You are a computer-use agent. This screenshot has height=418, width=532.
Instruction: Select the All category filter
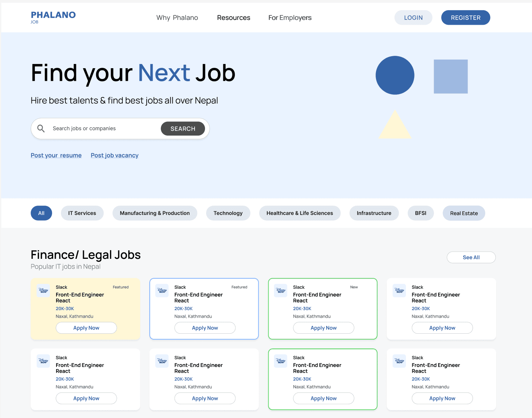click(x=41, y=213)
